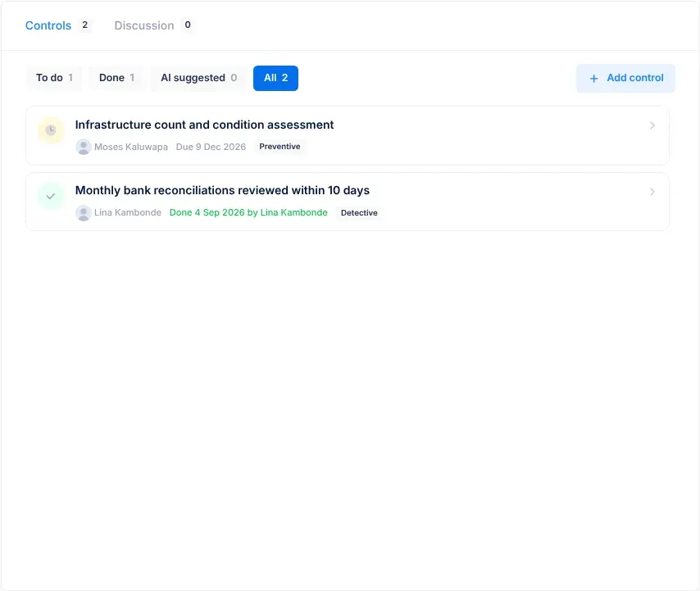This screenshot has width=700, height=591.
Task: Click the Add control button
Action: click(625, 78)
